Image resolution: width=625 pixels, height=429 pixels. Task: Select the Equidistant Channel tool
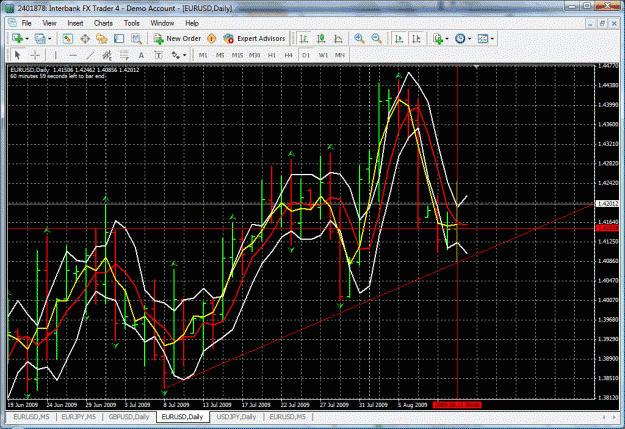tap(107, 55)
